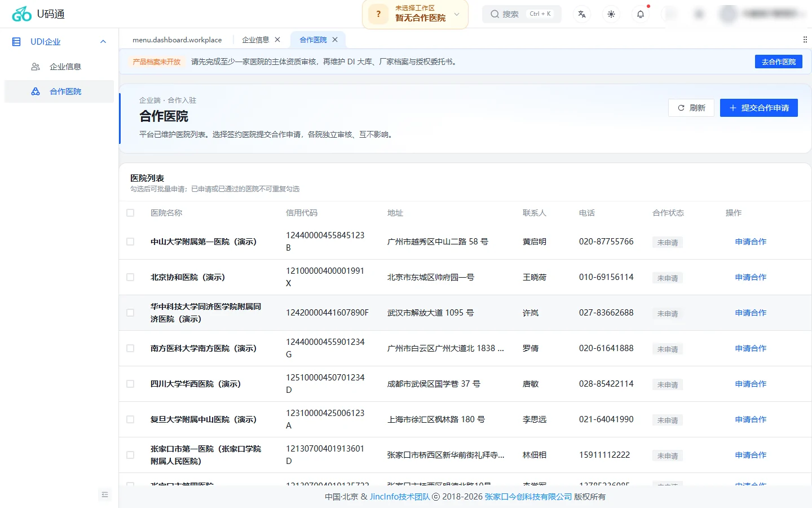Switch to 企业信息 tab
The image size is (812, 508).
(x=255, y=40)
